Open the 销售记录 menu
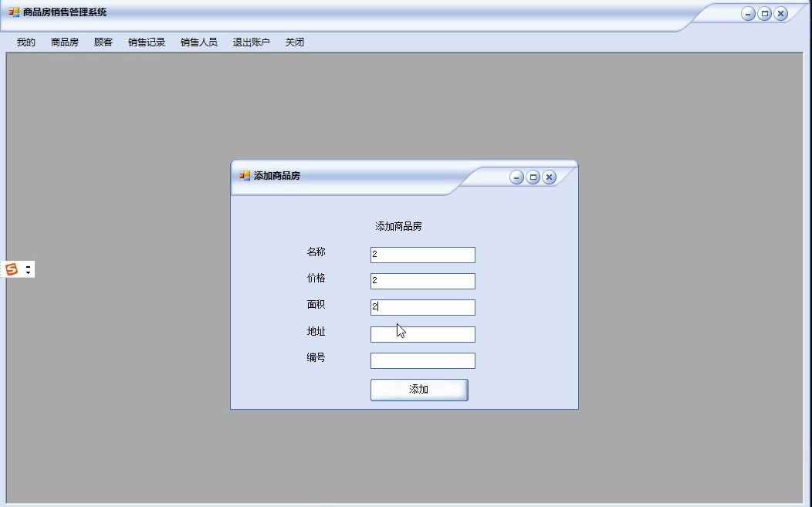This screenshot has height=507, width=812. [146, 42]
